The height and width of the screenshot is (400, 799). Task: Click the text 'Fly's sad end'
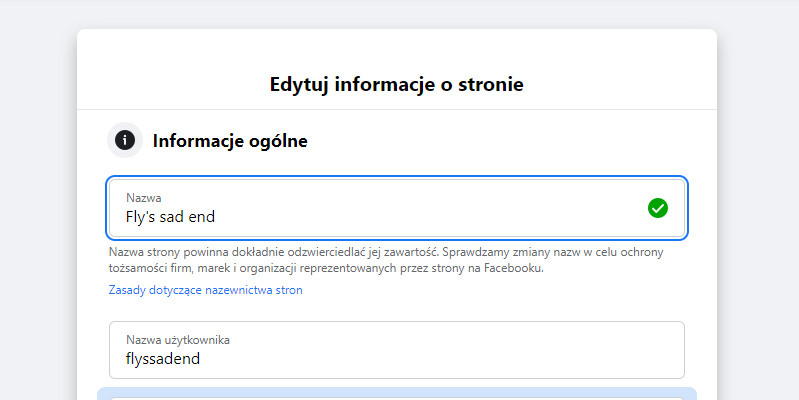tap(170, 217)
